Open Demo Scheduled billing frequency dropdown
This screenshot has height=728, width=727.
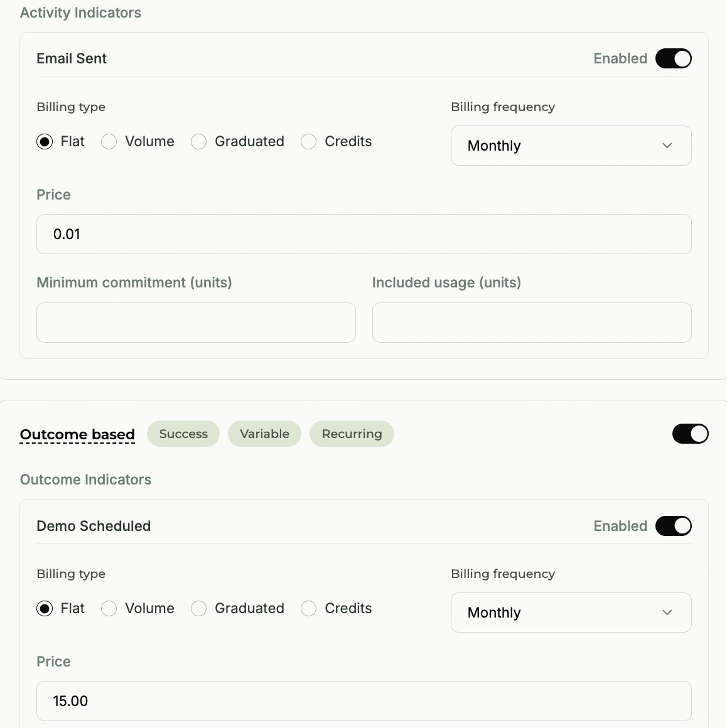click(x=571, y=613)
